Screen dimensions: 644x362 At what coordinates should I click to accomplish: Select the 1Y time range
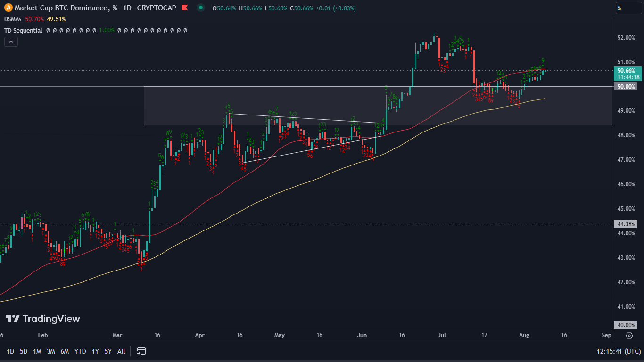pos(95,351)
